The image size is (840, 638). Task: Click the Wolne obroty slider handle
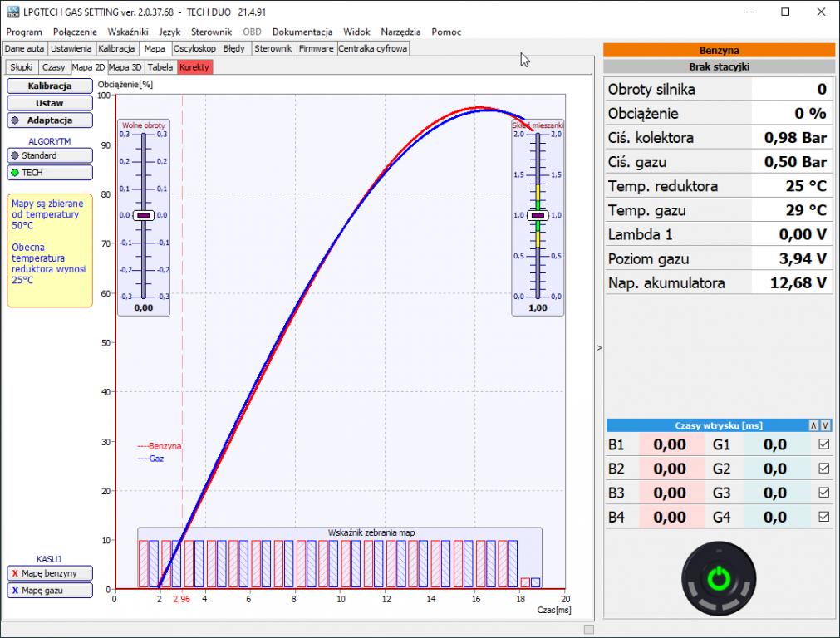click(x=144, y=215)
